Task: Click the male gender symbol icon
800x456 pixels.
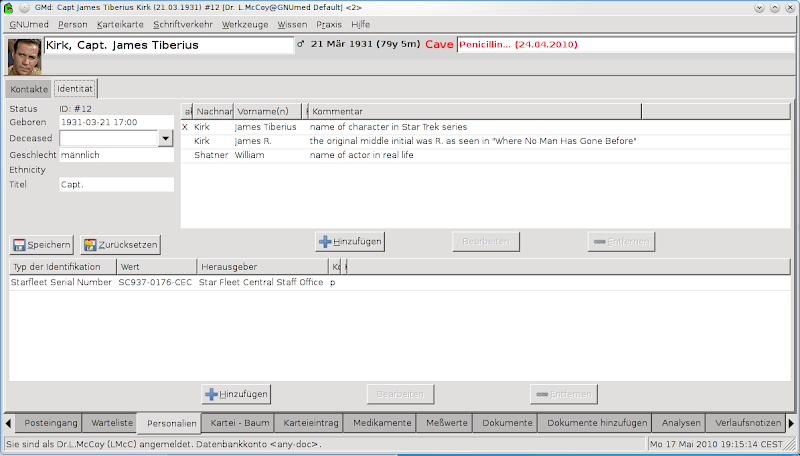Action: coord(301,44)
